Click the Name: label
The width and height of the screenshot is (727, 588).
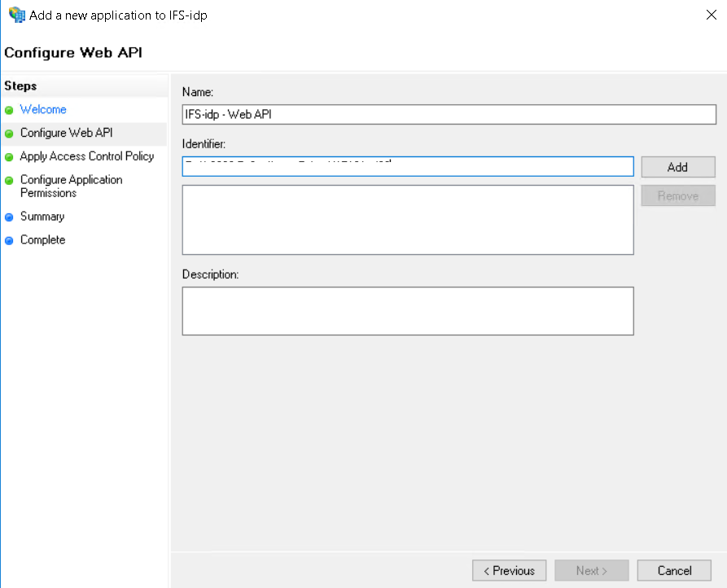pyautogui.click(x=198, y=92)
